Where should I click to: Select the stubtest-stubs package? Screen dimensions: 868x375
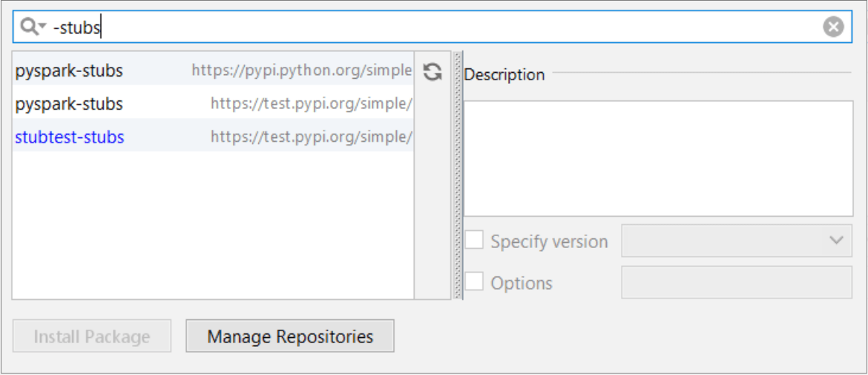click(x=70, y=137)
